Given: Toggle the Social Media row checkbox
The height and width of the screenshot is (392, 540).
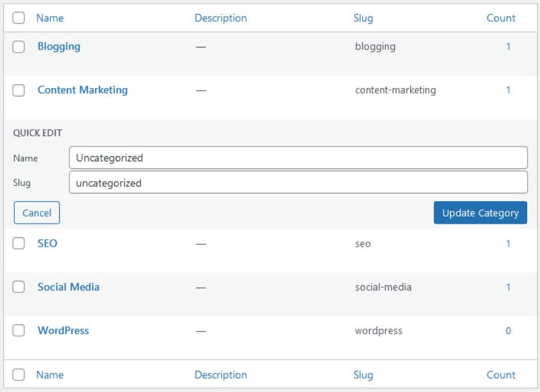Looking at the screenshot, I should (19, 287).
